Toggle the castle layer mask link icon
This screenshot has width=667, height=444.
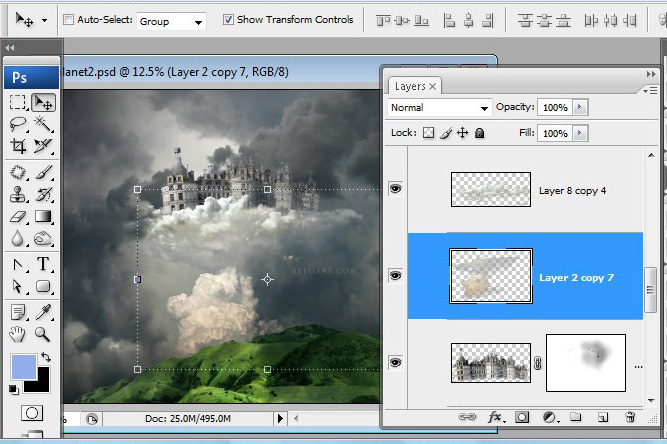(538, 363)
